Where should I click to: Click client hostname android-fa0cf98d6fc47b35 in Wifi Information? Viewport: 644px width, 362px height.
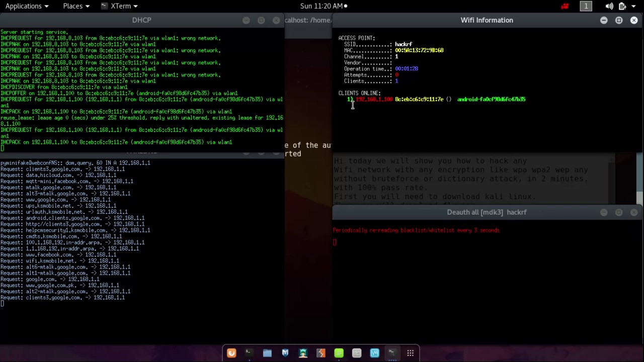pyautogui.click(x=492, y=100)
